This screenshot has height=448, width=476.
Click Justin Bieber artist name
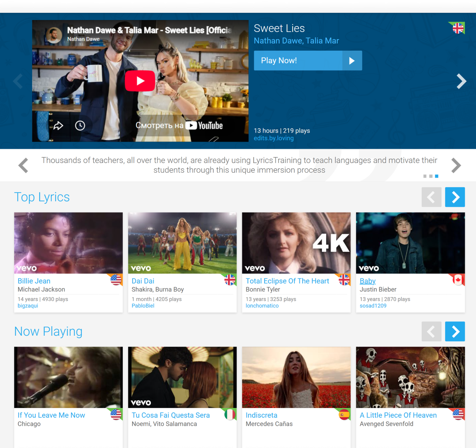point(378,289)
